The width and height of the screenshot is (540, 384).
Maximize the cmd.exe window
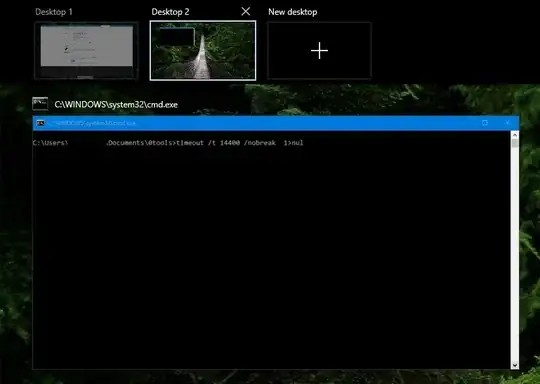485,123
